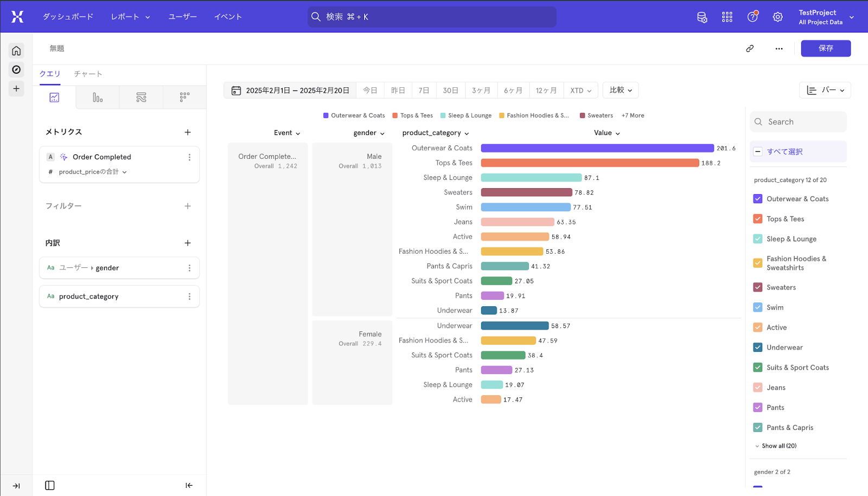Add a new metric with plus icon
This screenshot has width=868, height=496.
(188, 132)
